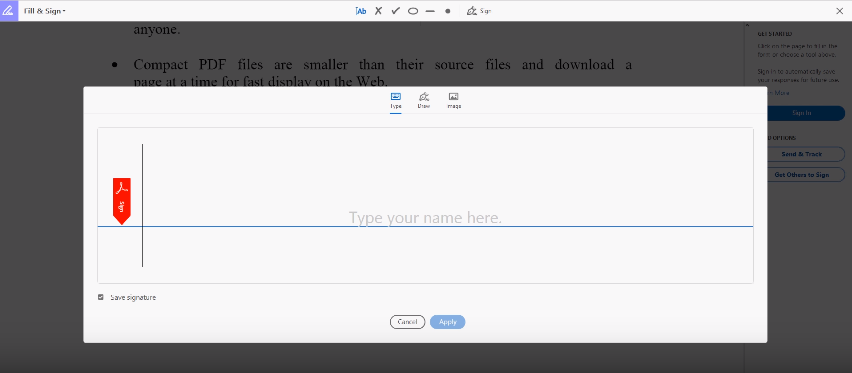
Task: Collapse the right panel arrow
Action: pos(747,25)
